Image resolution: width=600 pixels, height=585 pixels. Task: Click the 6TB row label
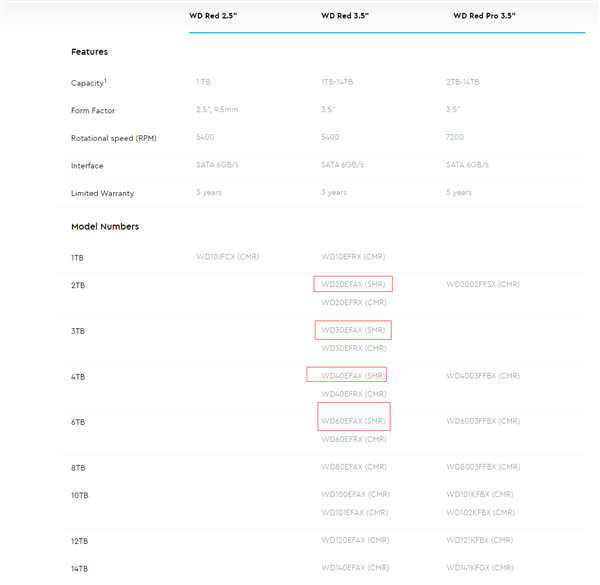point(78,422)
